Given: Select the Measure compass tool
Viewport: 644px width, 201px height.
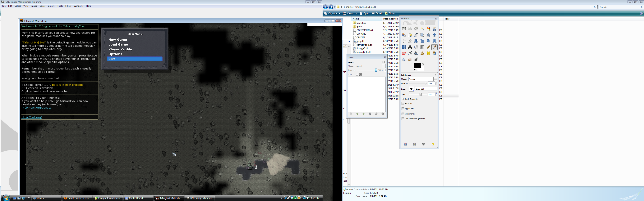Looking at the screenshot, I should tap(429, 35).
